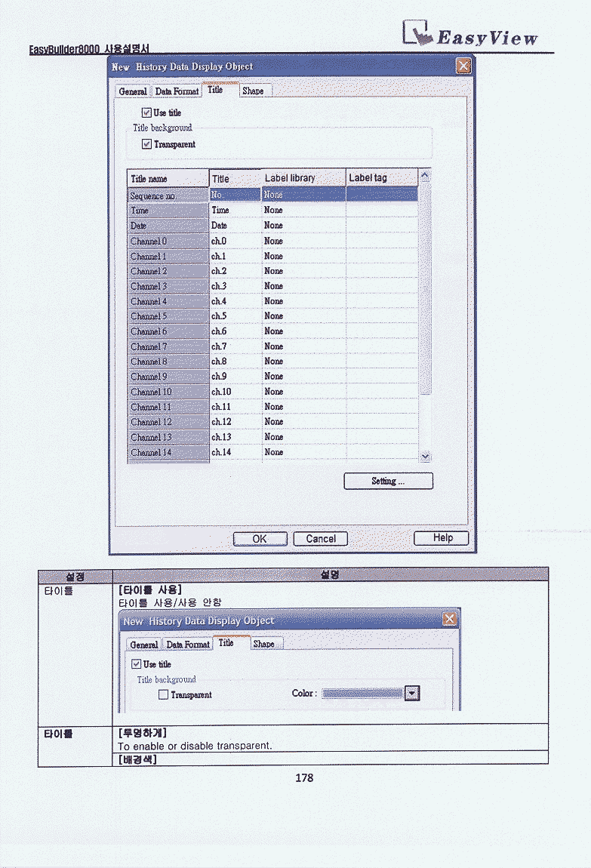The image size is (591, 868).
Task: Close the lower History Data Display Object dialog
Action: [449, 618]
